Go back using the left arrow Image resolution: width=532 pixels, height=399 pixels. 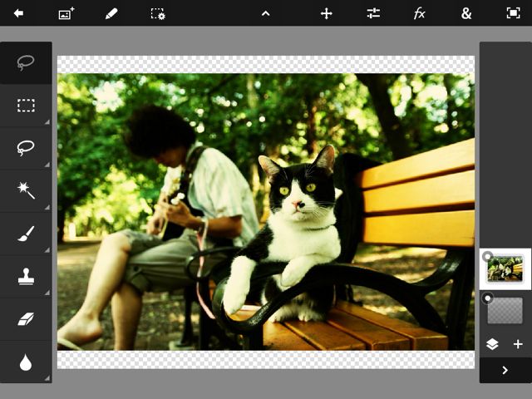click(18, 13)
